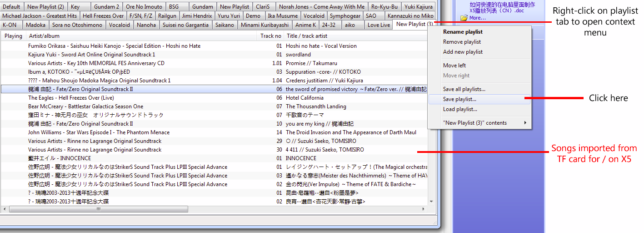Open the More... link in side panel
Screen dimensions: 644x233
(x=477, y=18)
